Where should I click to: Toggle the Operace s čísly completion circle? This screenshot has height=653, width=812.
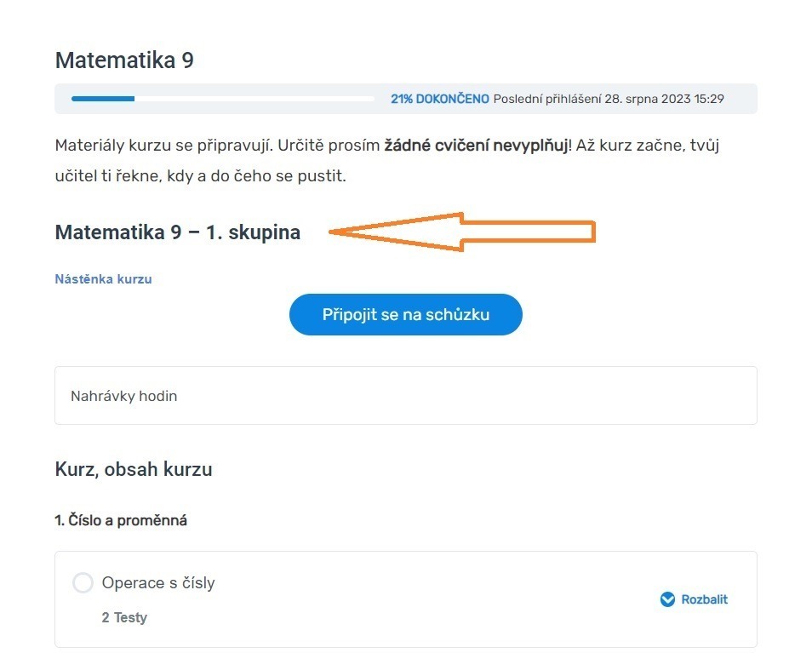pyautogui.click(x=83, y=582)
